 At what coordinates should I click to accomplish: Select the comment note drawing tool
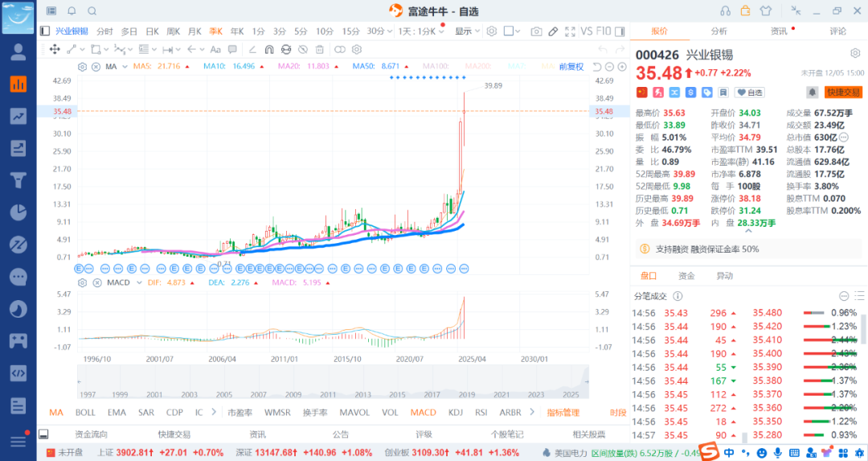pyautogui.click(x=232, y=49)
